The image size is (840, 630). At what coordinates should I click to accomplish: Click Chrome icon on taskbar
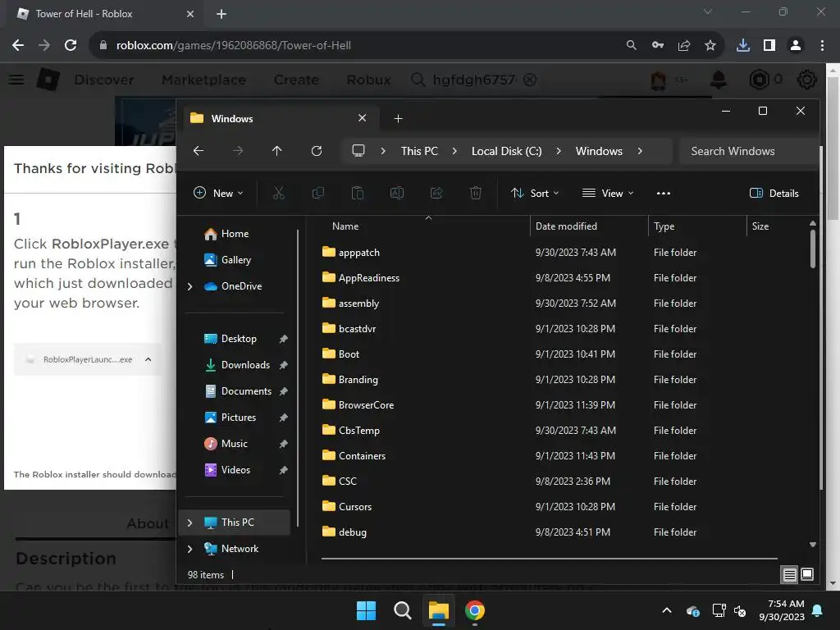(475, 610)
